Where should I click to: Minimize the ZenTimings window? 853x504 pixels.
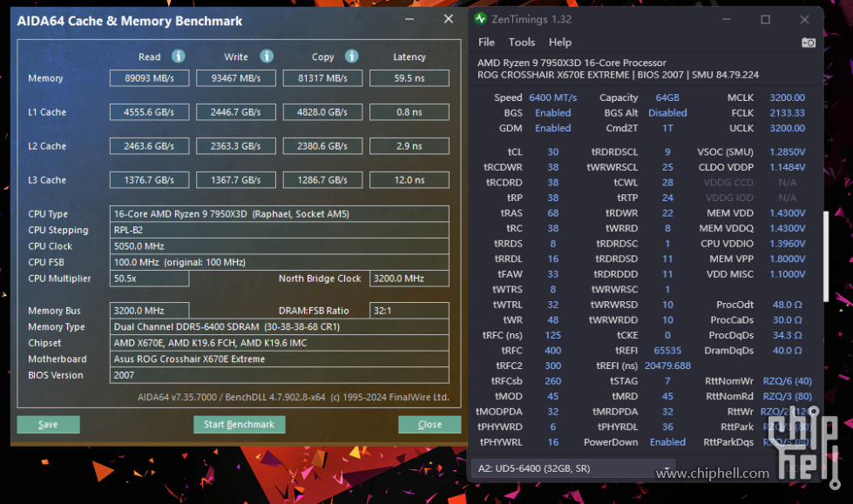click(x=727, y=19)
